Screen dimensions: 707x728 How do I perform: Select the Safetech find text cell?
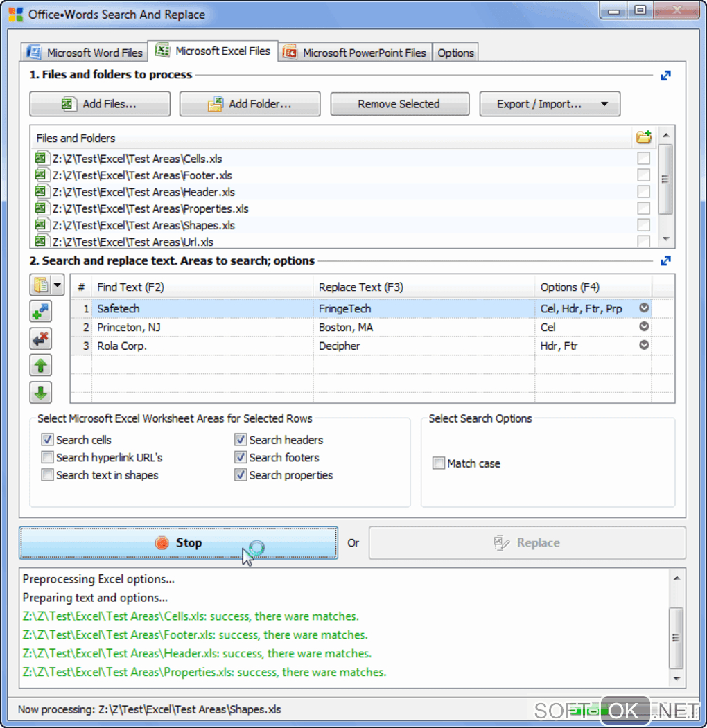pos(202,308)
